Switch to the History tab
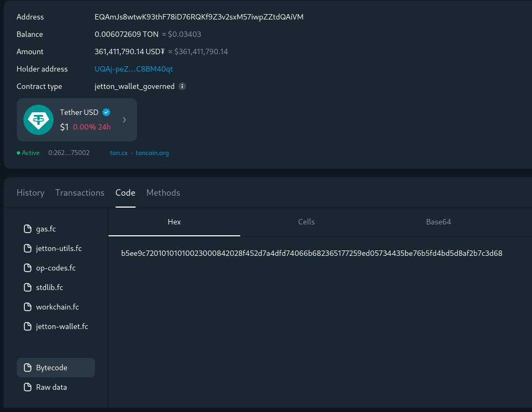The image size is (532, 412). (30, 192)
